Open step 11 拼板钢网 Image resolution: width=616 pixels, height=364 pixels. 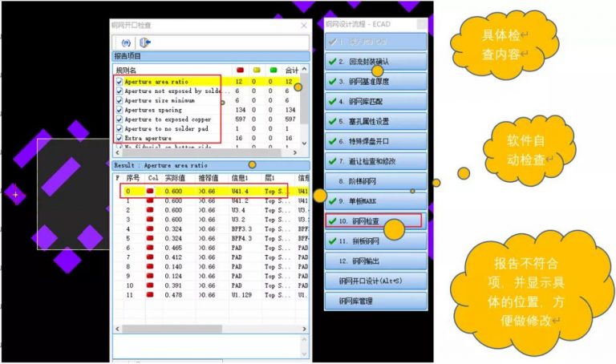click(375, 241)
